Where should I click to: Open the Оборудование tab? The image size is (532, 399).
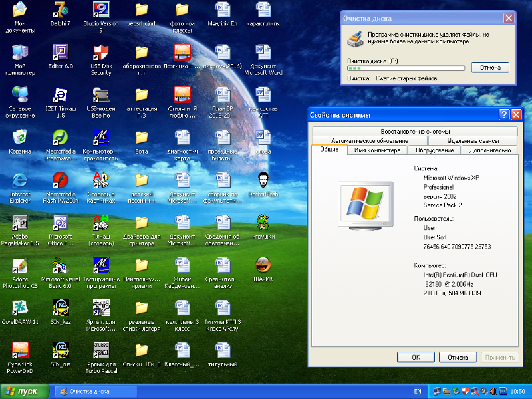pos(435,150)
